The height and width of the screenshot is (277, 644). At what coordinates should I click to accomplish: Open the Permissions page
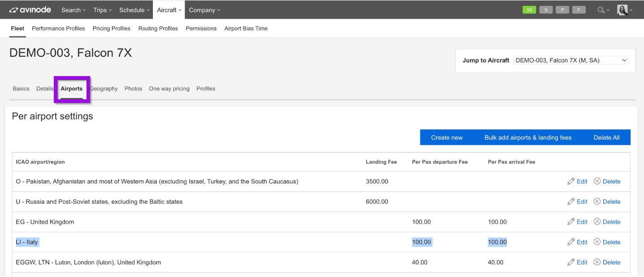(x=201, y=28)
